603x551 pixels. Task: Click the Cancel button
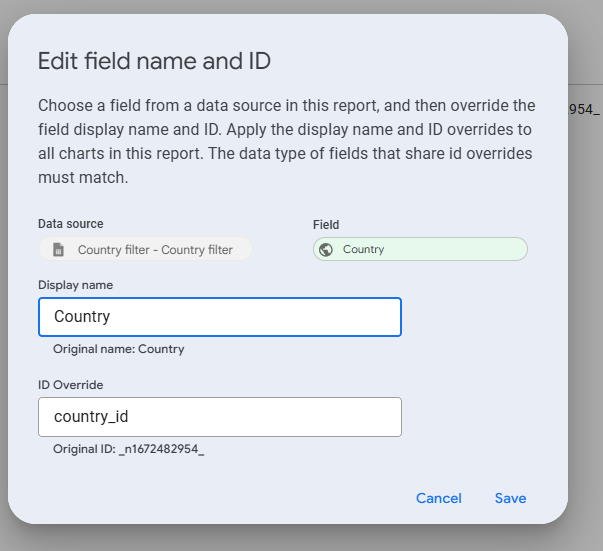point(438,498)
